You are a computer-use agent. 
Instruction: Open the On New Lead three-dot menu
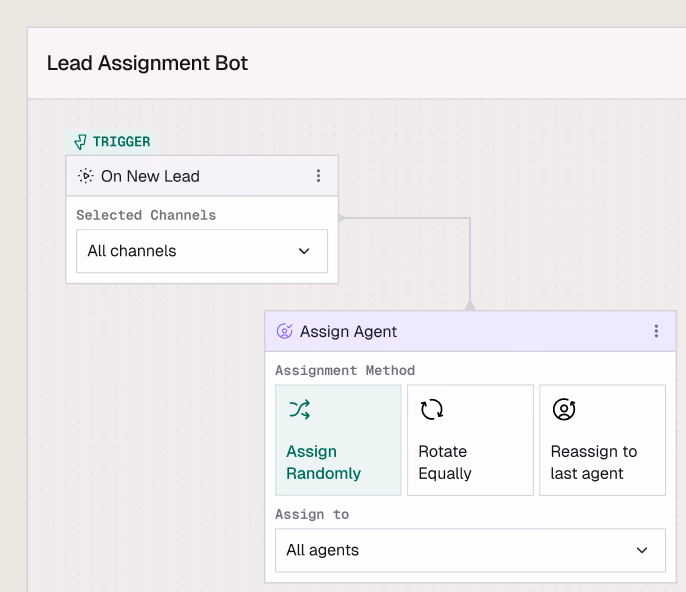pyautogui.click(x=319, y=176)
